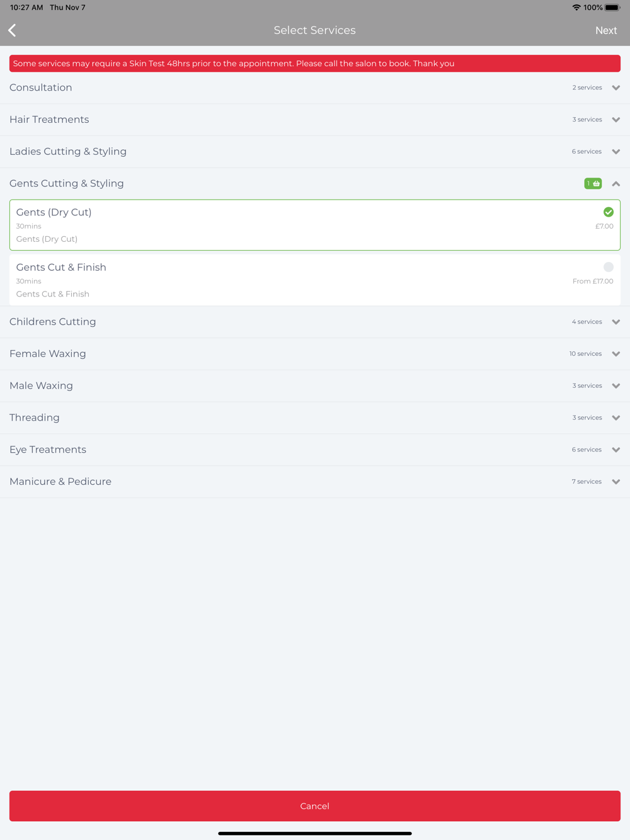Image resolution: width=630 pixels, height=840 pixels.
Task: Tap the red Cancel button
Action: click(x=315, y=806)
